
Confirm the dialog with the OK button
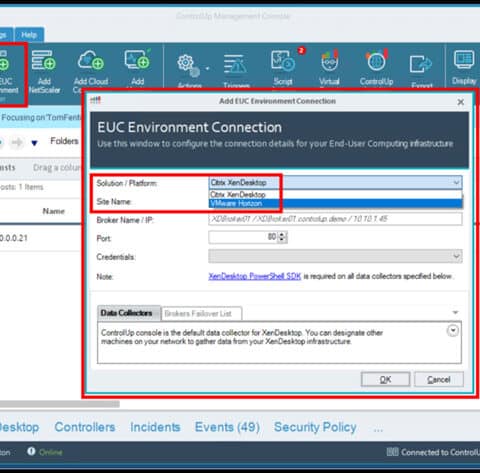click(x=385, y=379)
